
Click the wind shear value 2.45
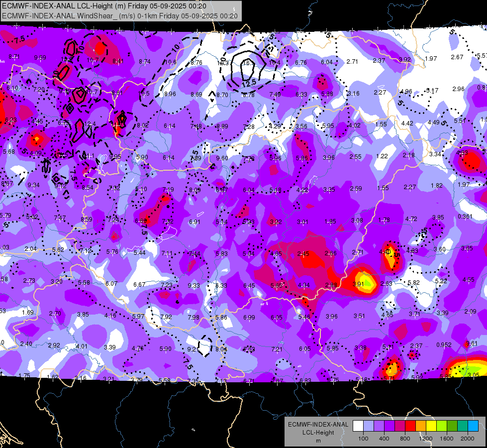click(303, 254)
